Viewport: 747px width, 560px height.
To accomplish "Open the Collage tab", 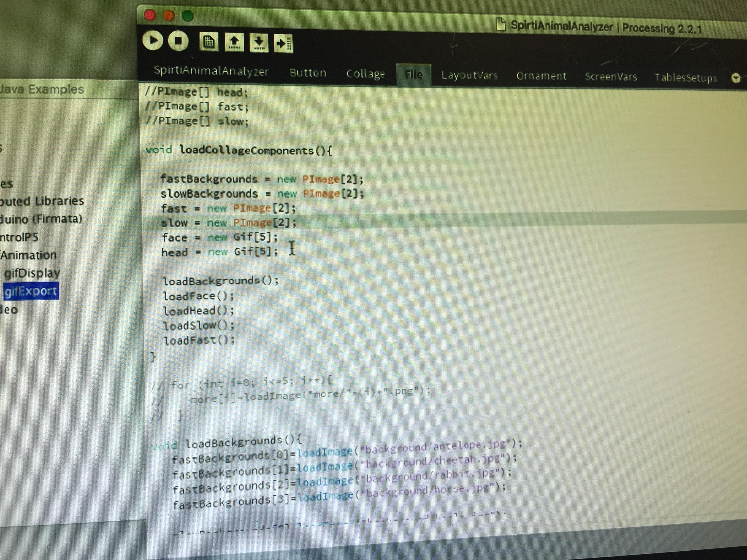I will [365, 74].
